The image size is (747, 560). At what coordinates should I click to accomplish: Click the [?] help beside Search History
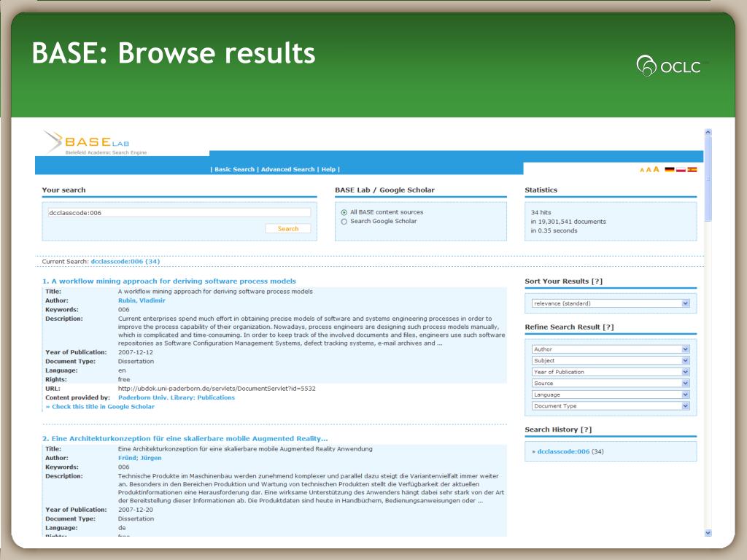[x=587, y=429]
